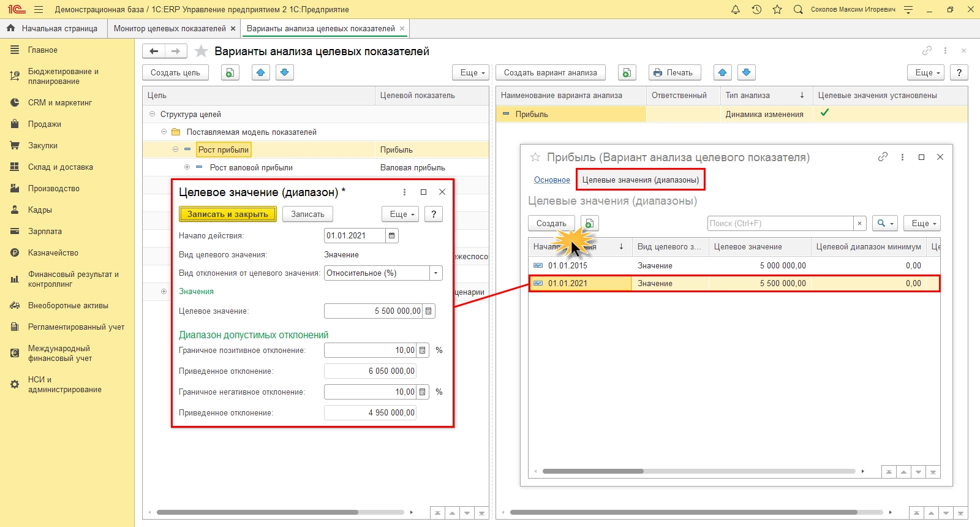Open calculator for Целевое значение field
The image size is (980, 527).
(x=429, y=311)
